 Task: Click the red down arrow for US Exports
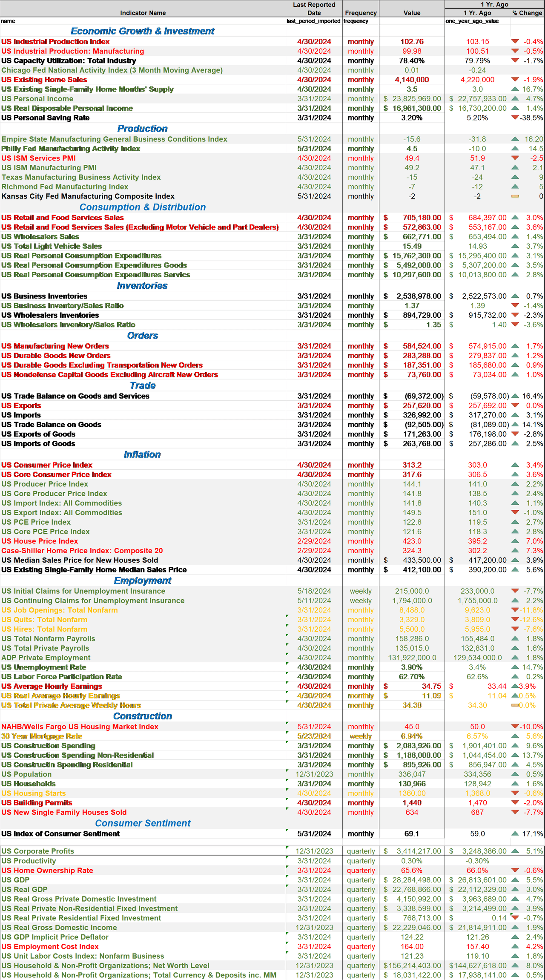pyautogui.click(x=515, y=405)
